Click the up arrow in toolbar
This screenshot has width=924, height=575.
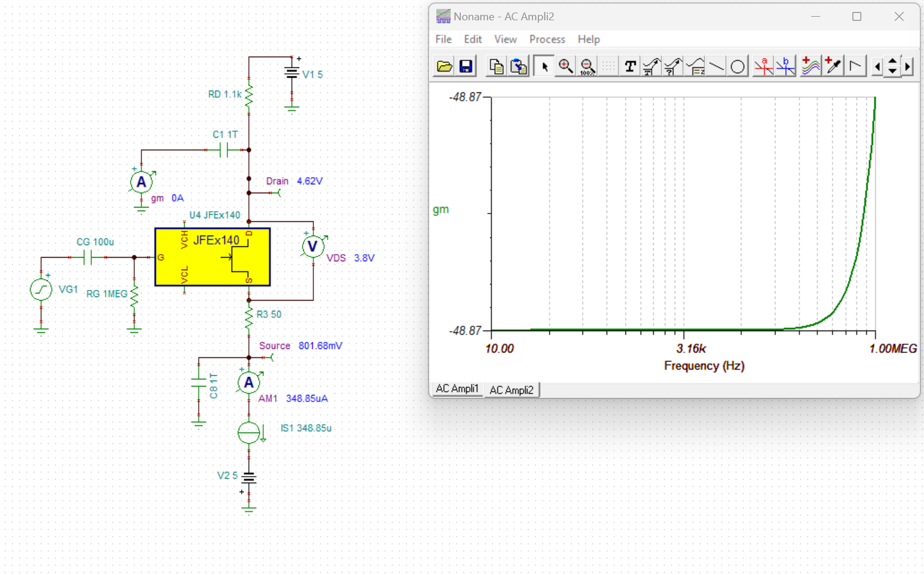coord(892,61)
